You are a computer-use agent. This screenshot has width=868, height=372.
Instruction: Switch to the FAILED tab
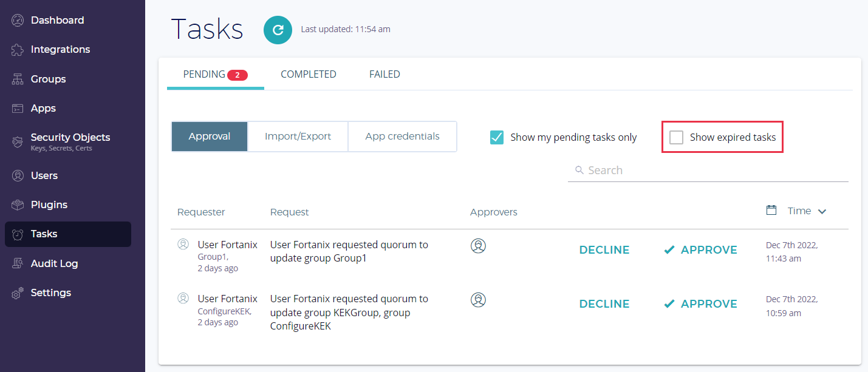click(x=384, y=74)
